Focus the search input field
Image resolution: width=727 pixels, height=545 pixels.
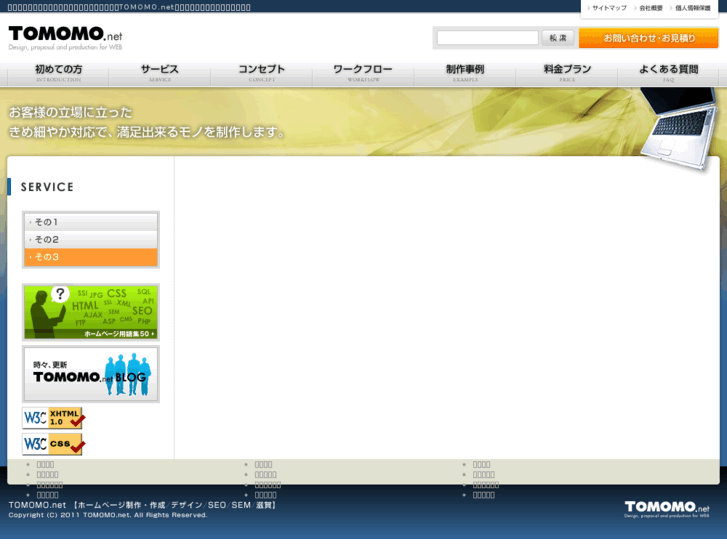point(487,38)
